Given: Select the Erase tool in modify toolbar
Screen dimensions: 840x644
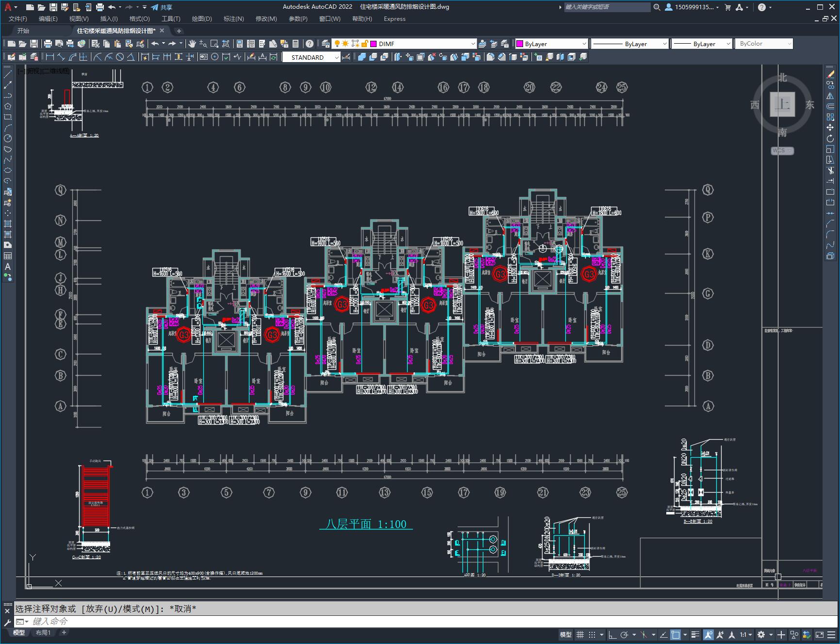Looking at the screenshot, I should (830, 74).
